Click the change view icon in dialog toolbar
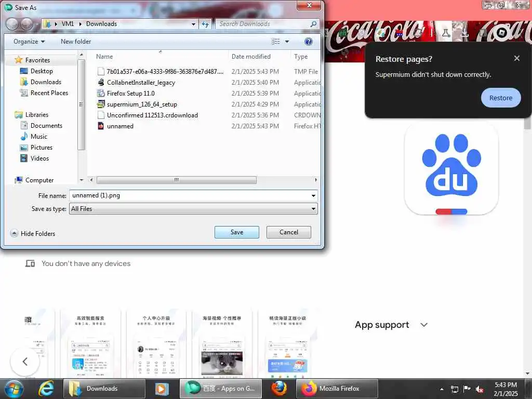Viewport: 532px width, 399px height. point(275,42)
